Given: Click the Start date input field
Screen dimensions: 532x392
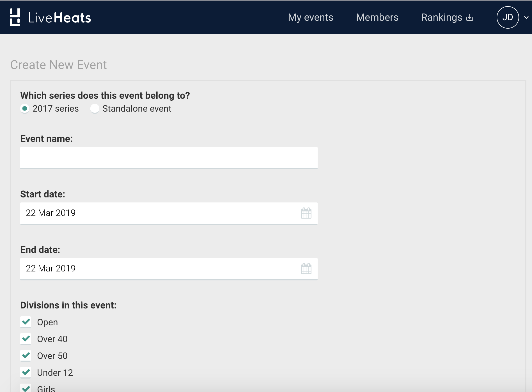Looking at the screenshot, I should [x=140, y=213].
